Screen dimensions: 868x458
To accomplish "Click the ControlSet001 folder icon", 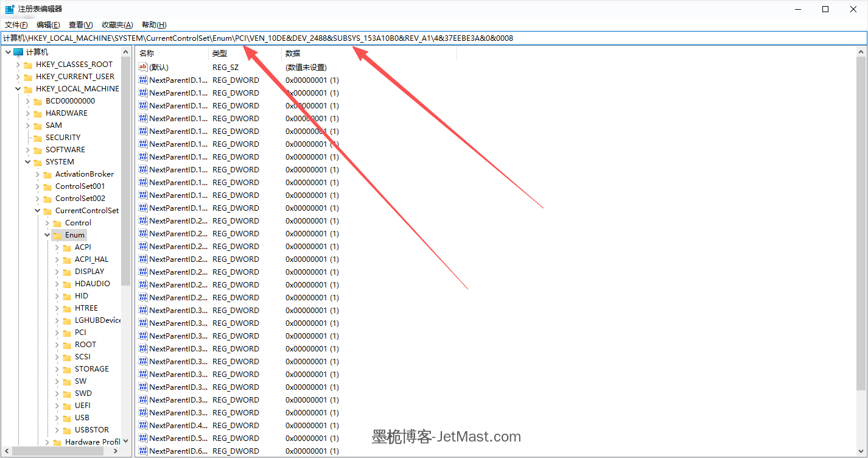I will (x=47, y=186).
